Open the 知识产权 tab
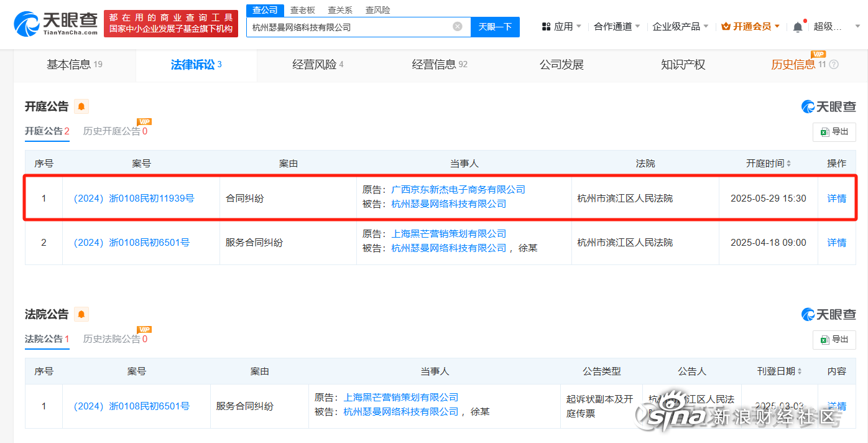Viewport: 868px width, 443px height. pos(683,65)
